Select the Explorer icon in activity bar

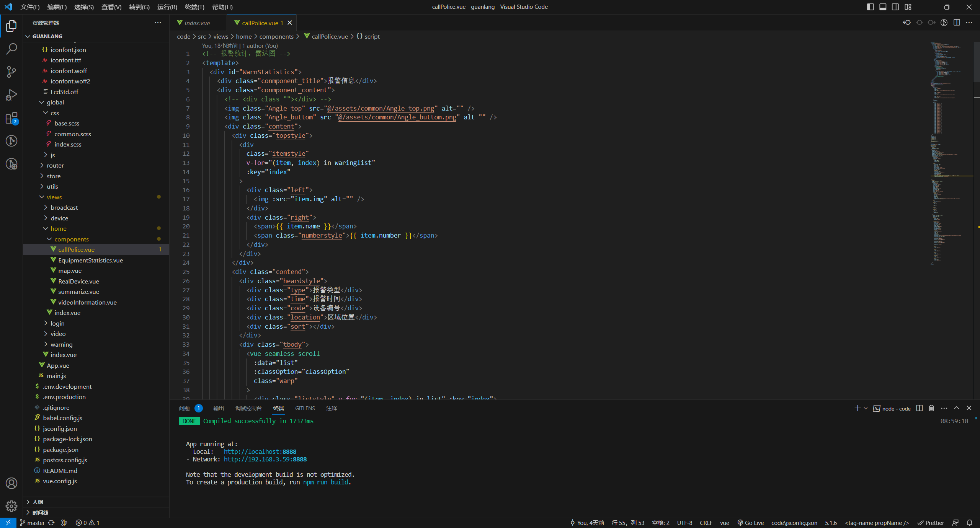(x=11, y=23)
